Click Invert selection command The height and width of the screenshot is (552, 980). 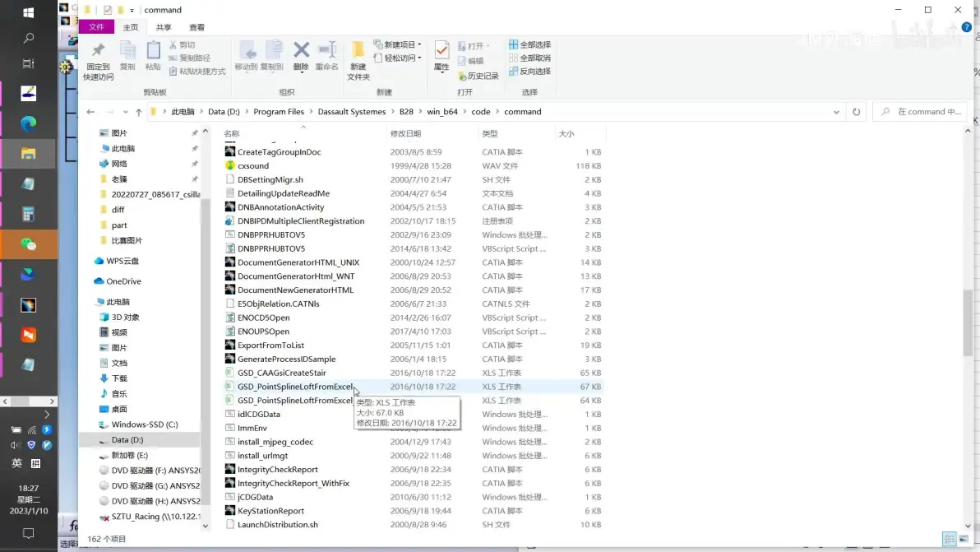coord(529,72)
